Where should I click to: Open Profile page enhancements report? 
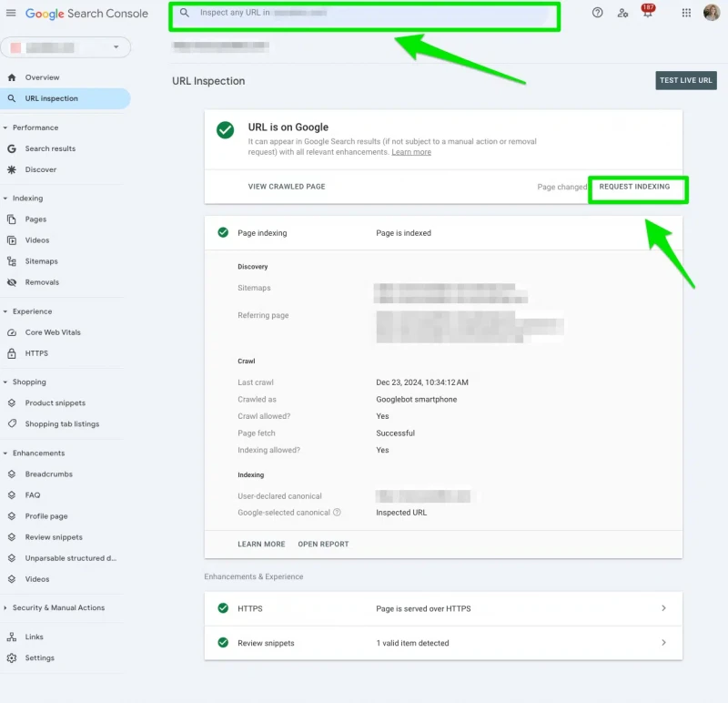46,515
